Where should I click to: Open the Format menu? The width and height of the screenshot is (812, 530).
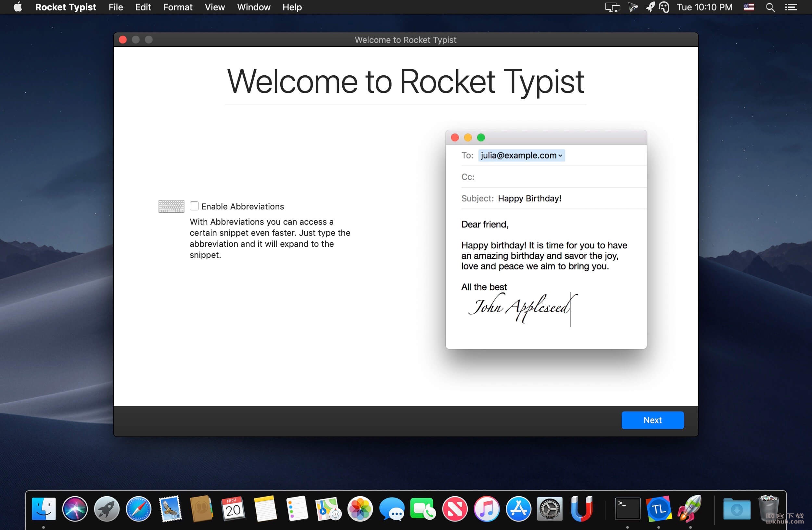pyautogui.click(x=177, y=7)
